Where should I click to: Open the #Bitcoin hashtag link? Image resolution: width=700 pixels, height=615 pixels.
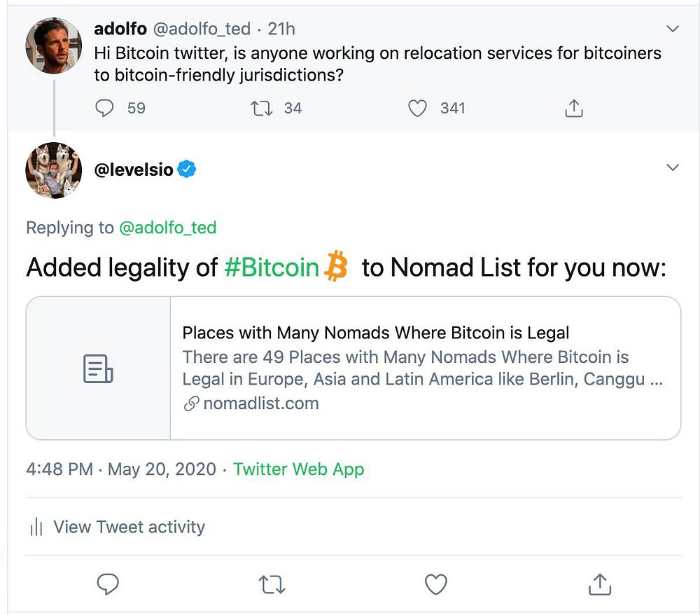tap(272, 268)
